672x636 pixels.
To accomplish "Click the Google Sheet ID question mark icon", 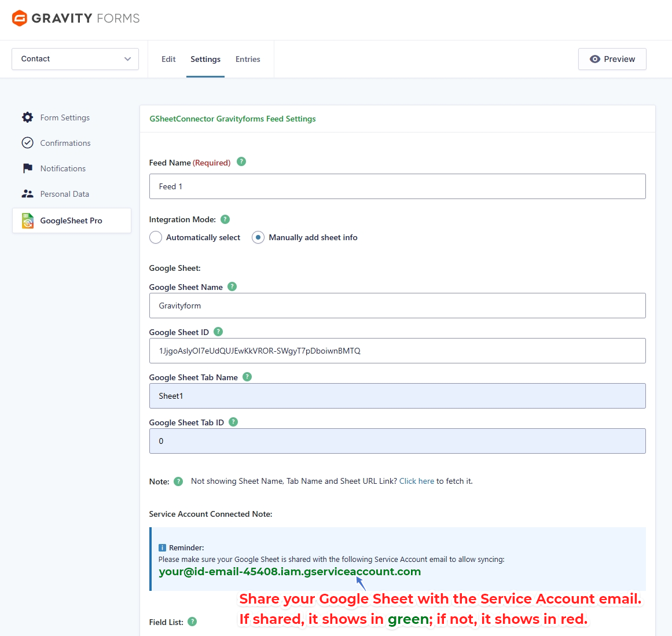I will 218,332.
